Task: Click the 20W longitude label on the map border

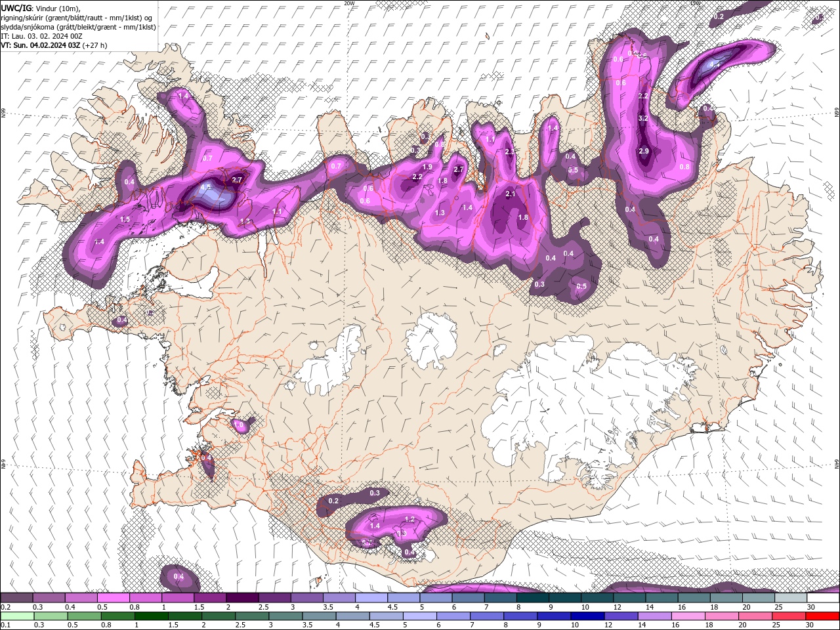Action: pos(349,3)
